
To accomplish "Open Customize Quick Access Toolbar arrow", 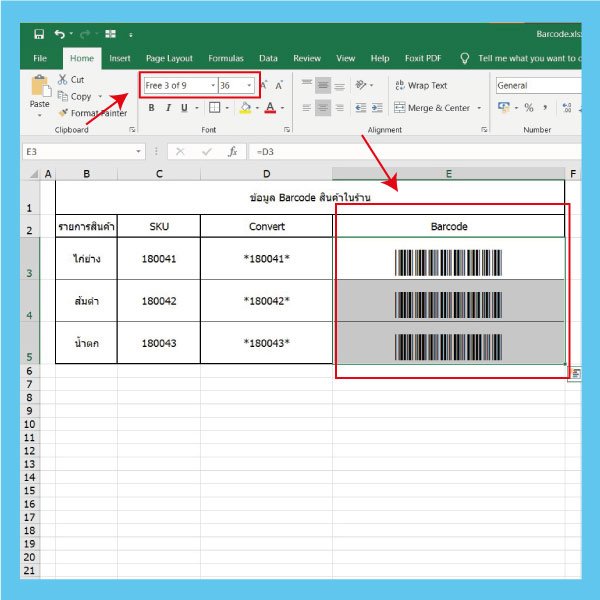I will (131, 35).
